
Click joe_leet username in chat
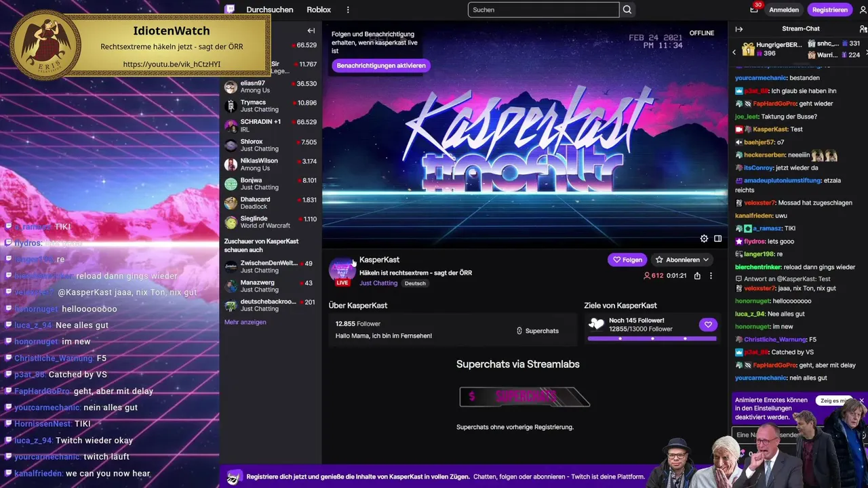[747, 117]
